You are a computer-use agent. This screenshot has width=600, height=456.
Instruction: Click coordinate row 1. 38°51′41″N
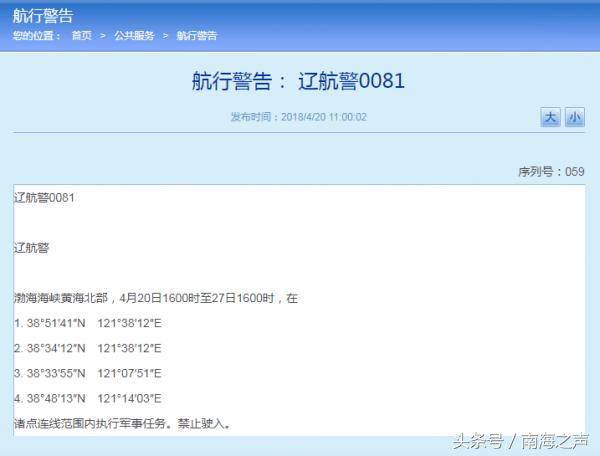[x=88, y=323]
